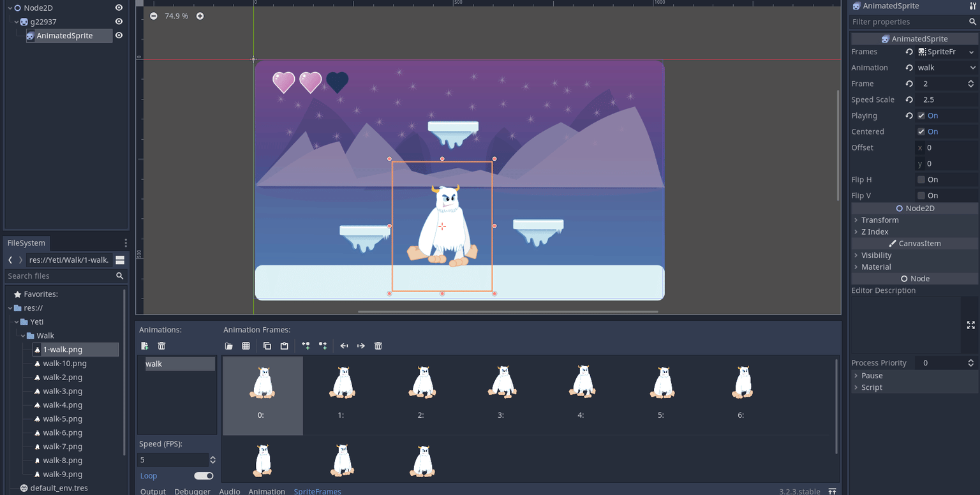Click New Animation icon
Screen dimensions: 980x495
pyautogui.click(x=145, y=346)
